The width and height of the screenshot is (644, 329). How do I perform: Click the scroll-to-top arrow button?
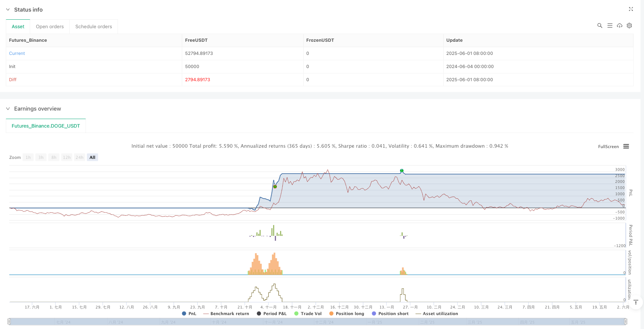tap(635, 302)
